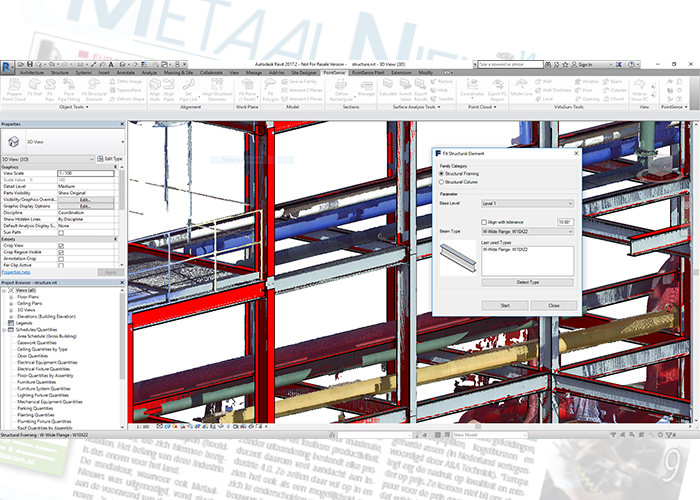
Task: Toggle the Annotation Crop checkbox
Action: tap(61, 258)
